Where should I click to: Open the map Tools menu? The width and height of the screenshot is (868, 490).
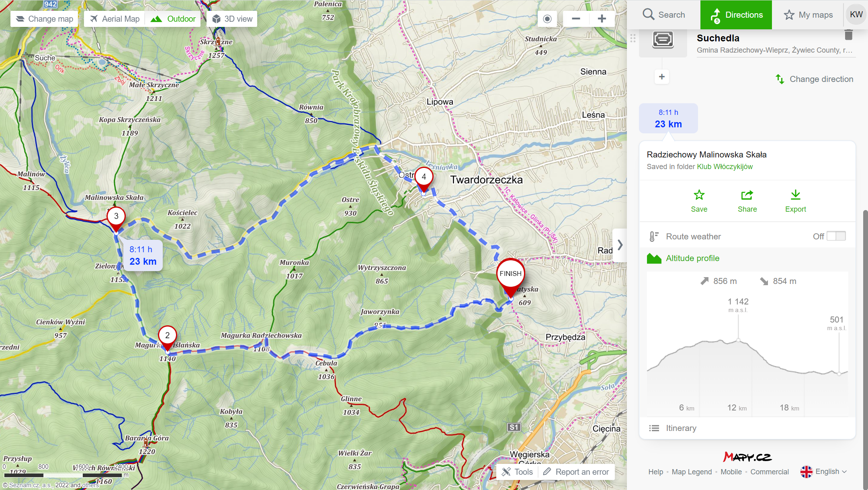pyautogui.click(x=518, y=472)
